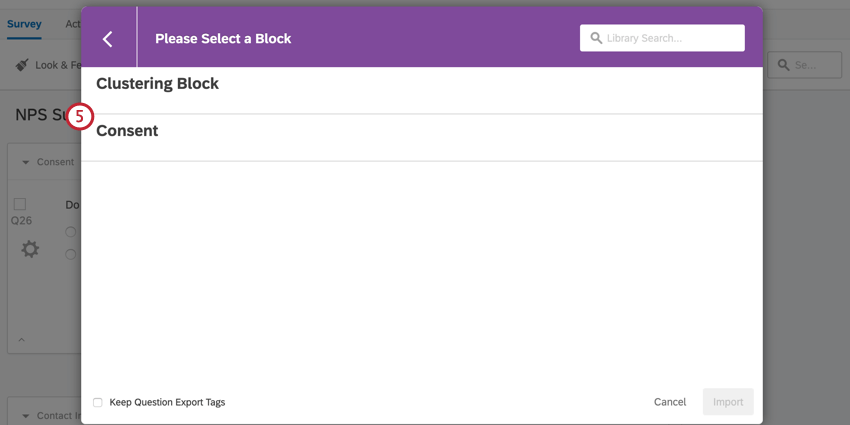Select the second radio option under Q26

pyautogui.click(x=70, y=255)
